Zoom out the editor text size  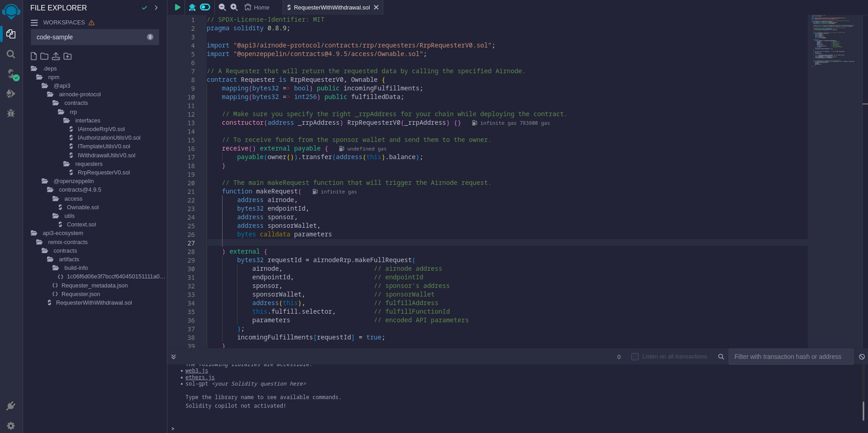tap(222, 7)
